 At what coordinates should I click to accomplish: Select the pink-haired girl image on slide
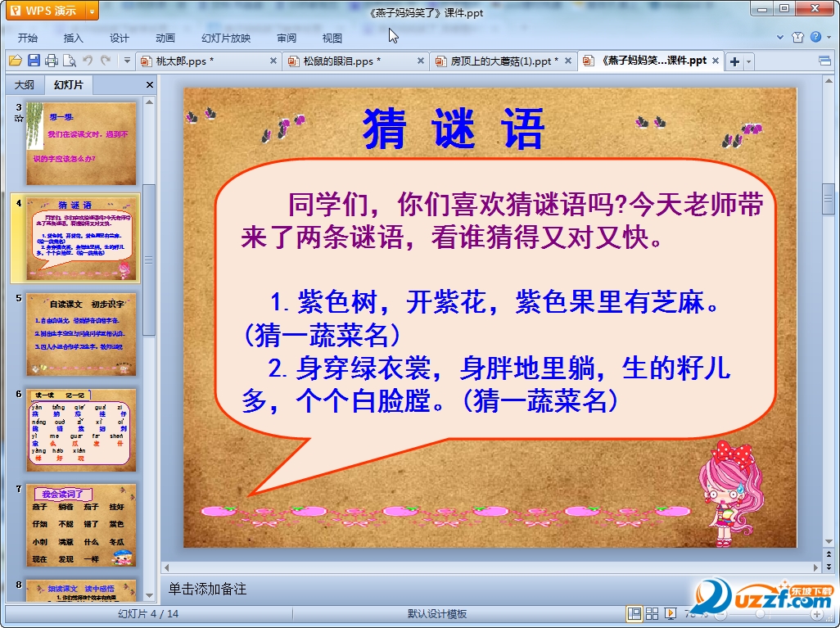click(731, 494)
